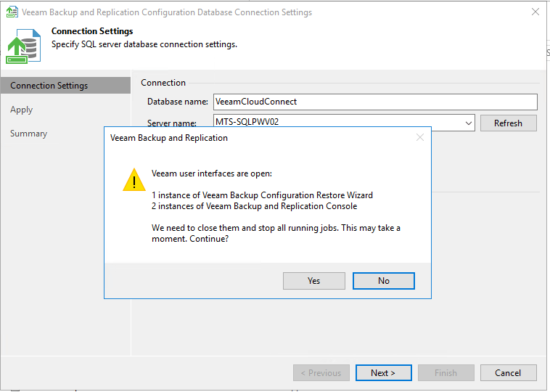This screenshot has height=392, width=550.
Task: Select the Connection Settings wizard step
Action: click(49, 86)
